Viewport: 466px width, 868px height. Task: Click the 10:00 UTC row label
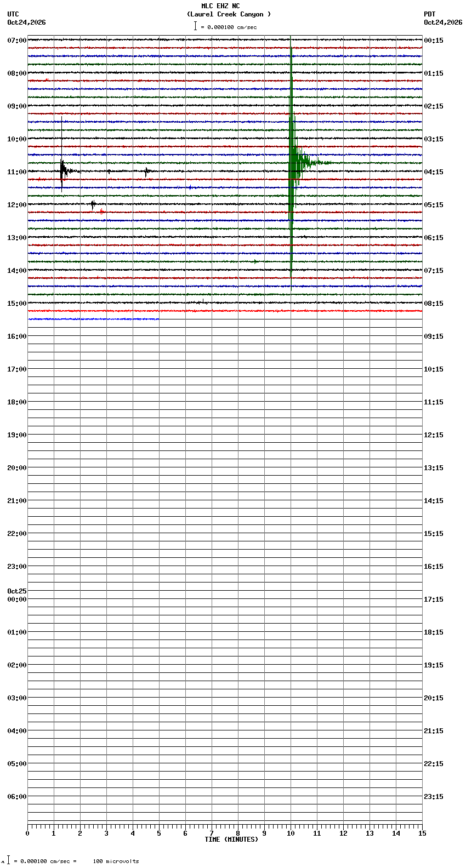[x=17, y=139]
